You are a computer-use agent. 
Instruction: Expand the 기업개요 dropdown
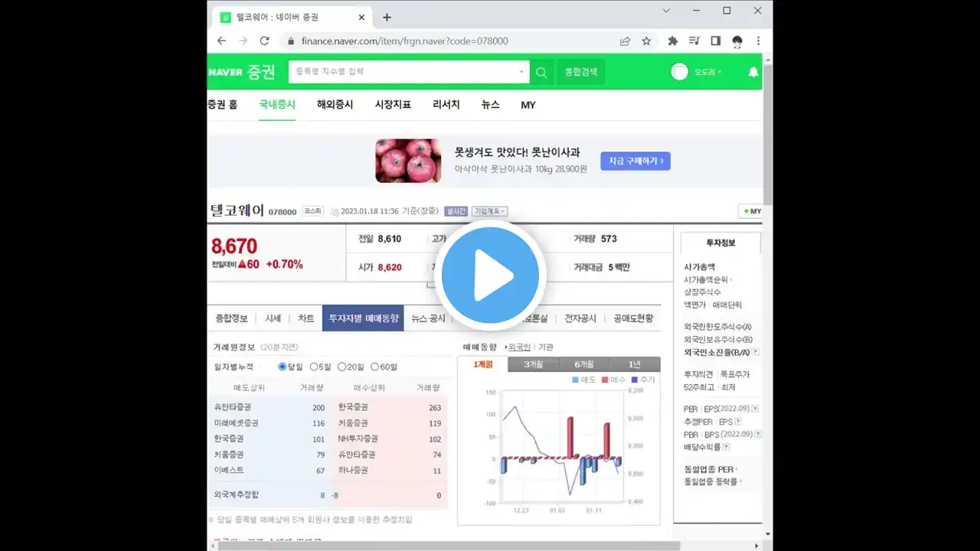pyautogui.click(x=489, y=211)
